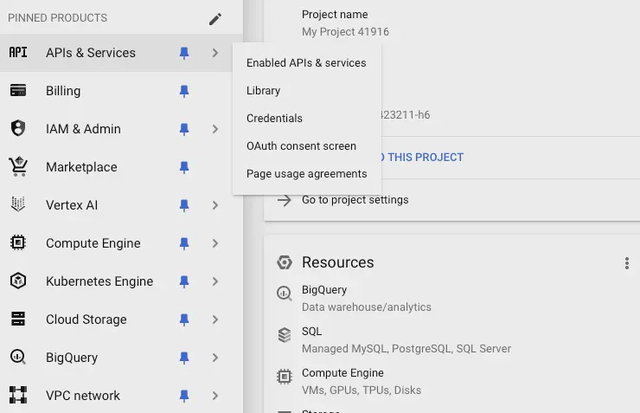Expand the IAM & Admin submenu chevron
This screenshot has width=640, height=413.
[x=215, y=129]
